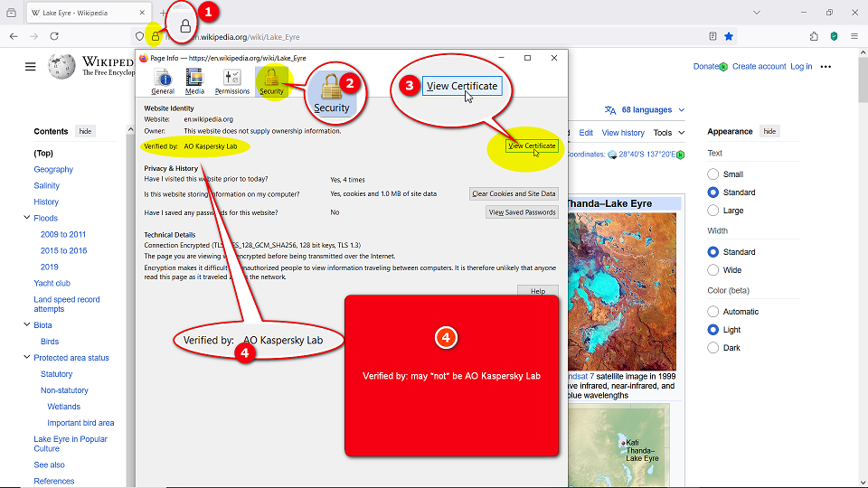The width and height of the screenshot is (868, 488).
Task: Click the padlock icon in address bar
Action: [x=156, y=36]
